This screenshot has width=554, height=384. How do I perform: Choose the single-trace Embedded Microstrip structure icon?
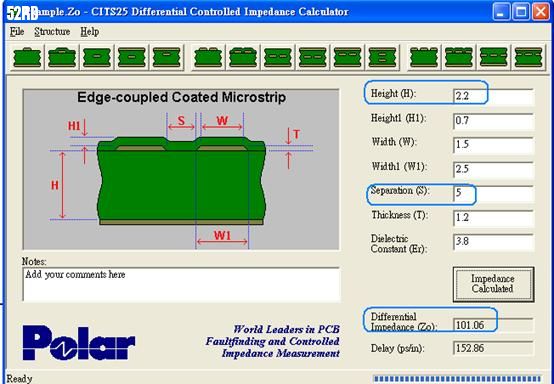pos(97,57)
